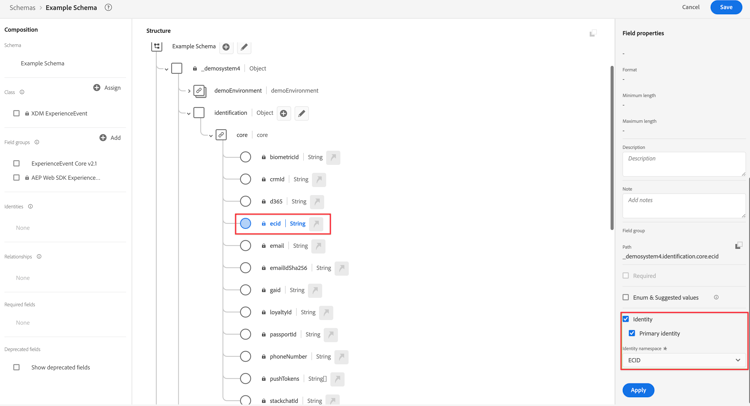The width and height of the screenshot is (750, 406).
Task: Click the Apply button
Action: [638, 390]
